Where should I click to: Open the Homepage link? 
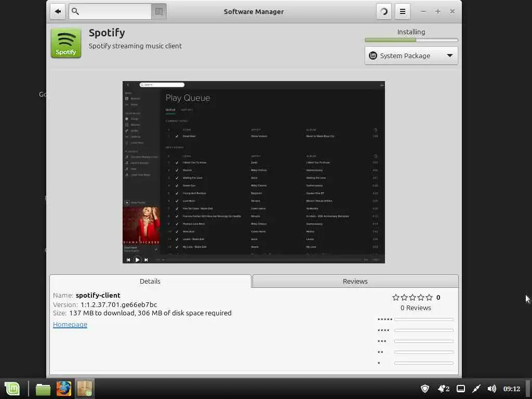click(x=70, y=324)
